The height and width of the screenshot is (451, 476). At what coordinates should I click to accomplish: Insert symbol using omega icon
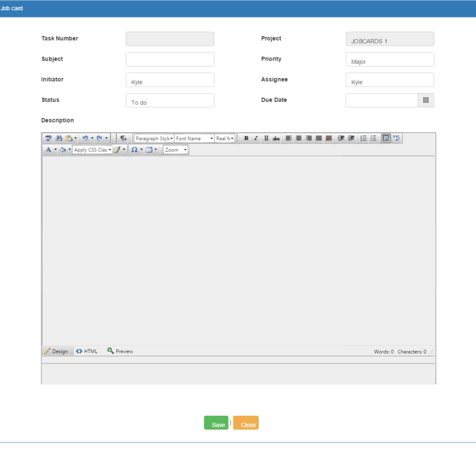[134, 150]
